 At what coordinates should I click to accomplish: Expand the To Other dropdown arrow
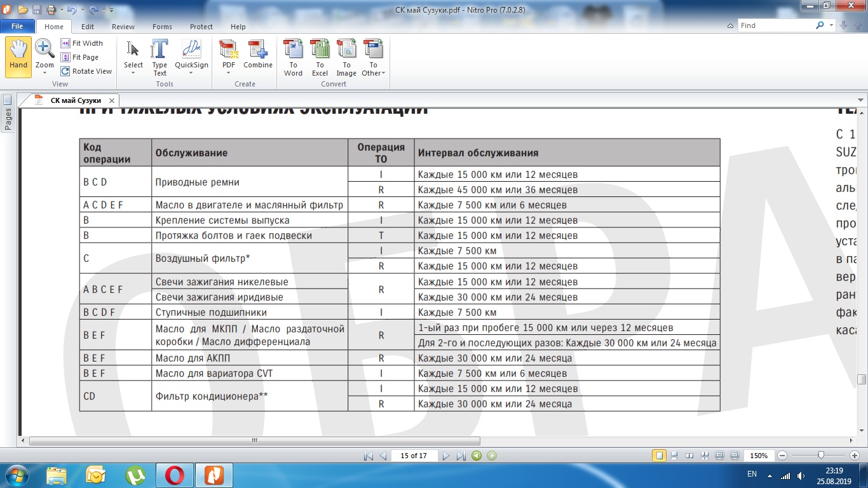(x=384, y=73)
